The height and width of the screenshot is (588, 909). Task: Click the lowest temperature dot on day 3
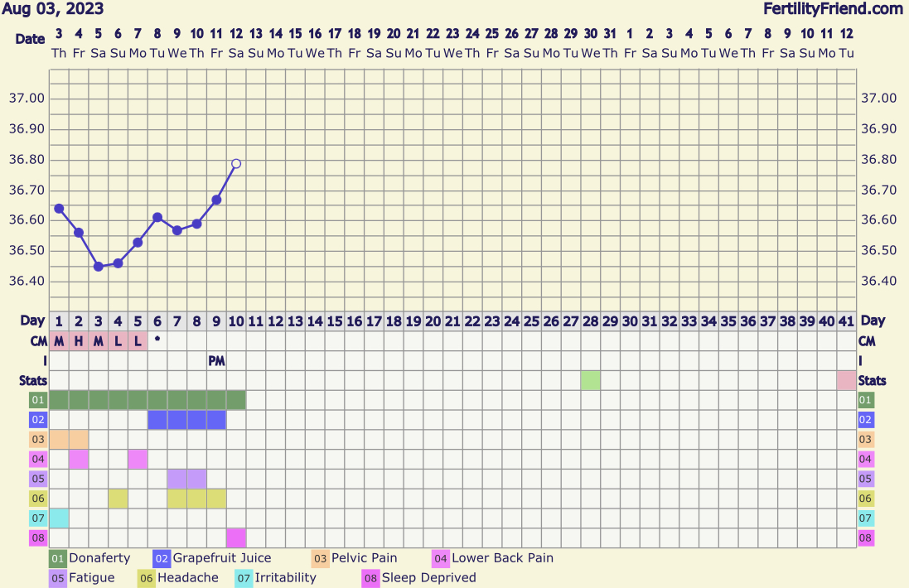click(99, 267)
